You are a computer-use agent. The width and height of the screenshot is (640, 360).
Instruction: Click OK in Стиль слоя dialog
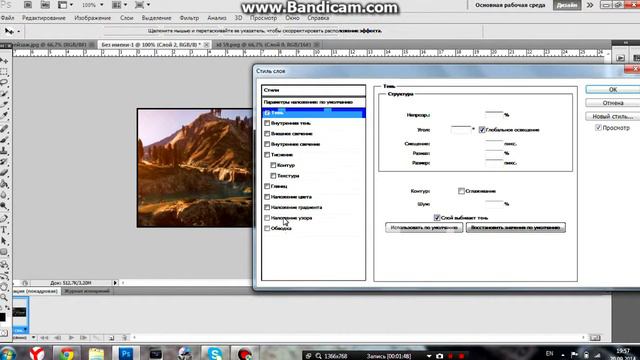coord(613,90)
